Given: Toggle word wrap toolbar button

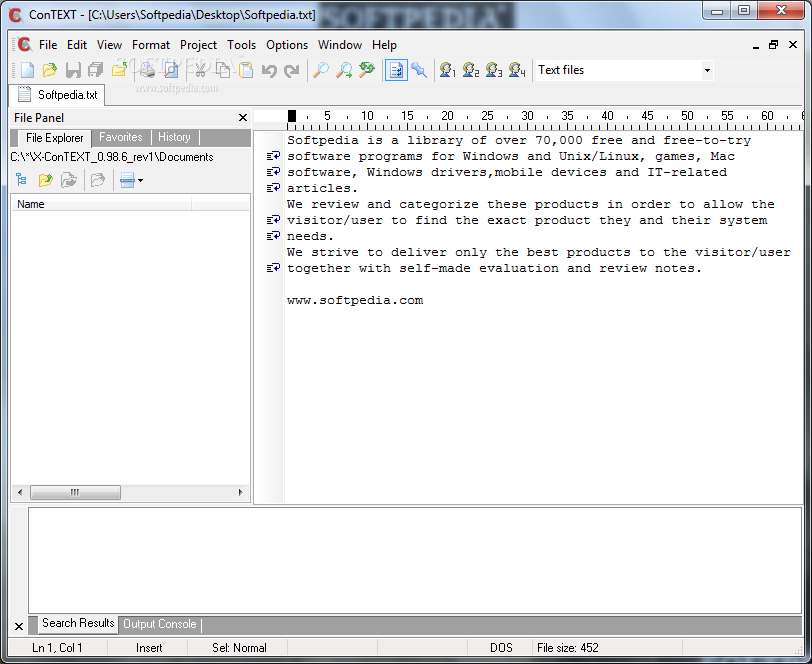Looking at the screenshot, I should click(396, 70).
